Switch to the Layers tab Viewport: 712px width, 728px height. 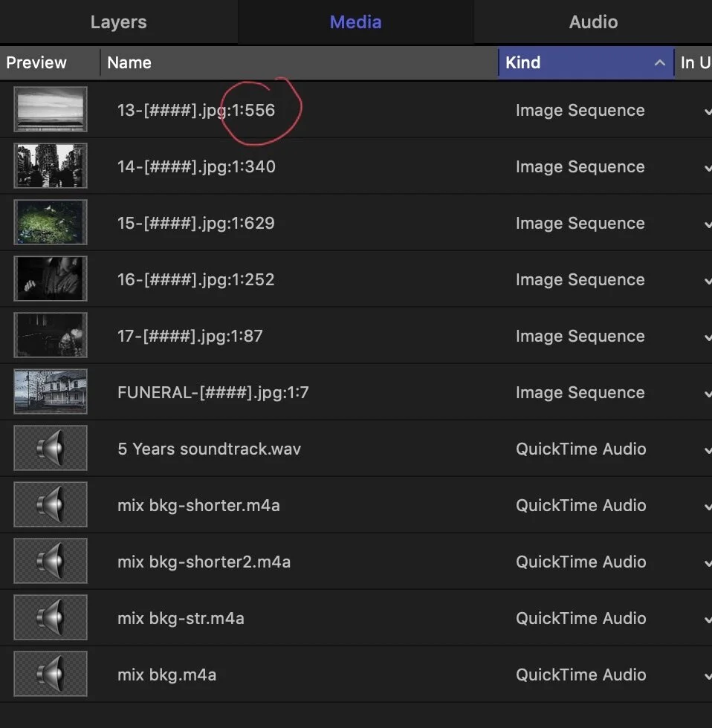coord(118,22)
